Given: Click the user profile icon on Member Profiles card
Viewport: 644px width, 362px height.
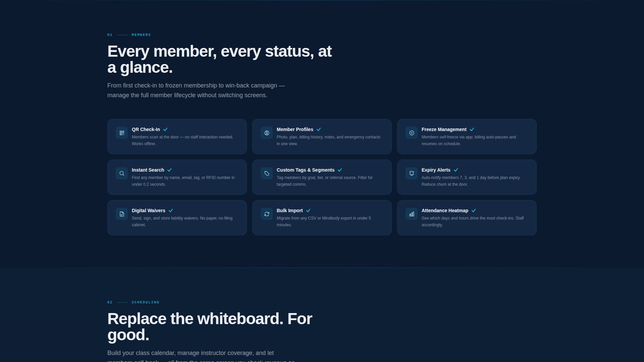Looking at the screenshot, I should (267, 133).
